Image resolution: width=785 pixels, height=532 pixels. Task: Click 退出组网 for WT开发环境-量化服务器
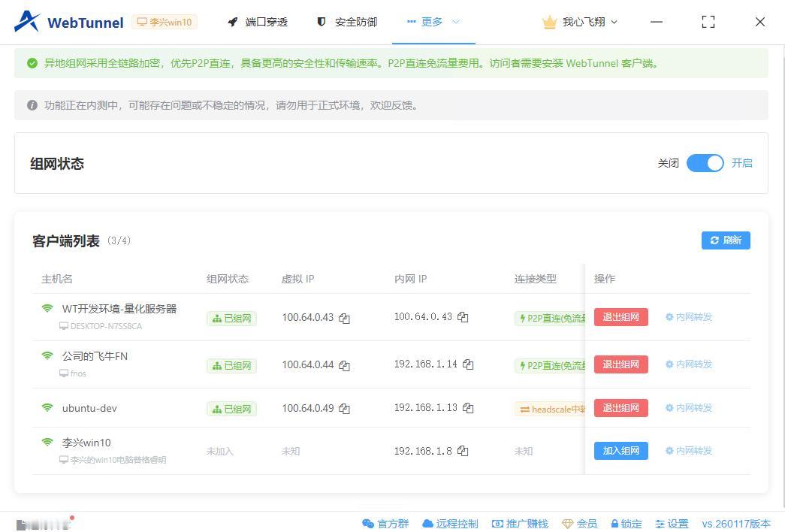click(x=620, y=317)
